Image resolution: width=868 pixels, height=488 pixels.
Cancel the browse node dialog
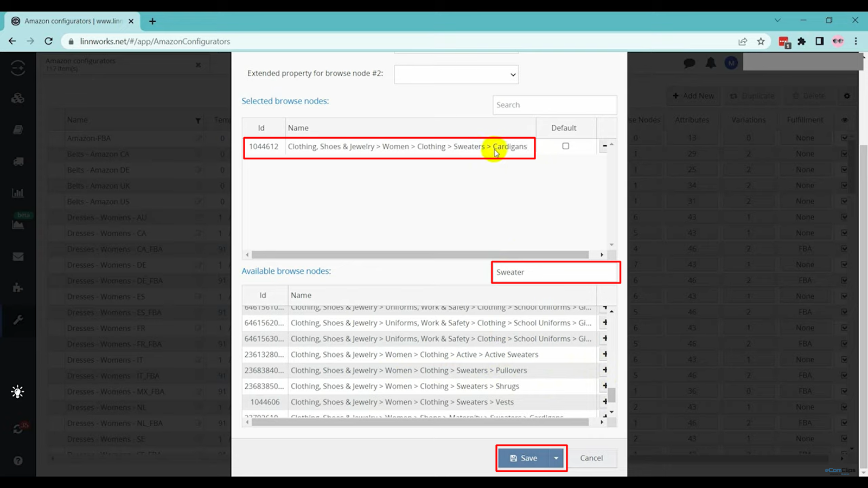[x=591, y=458]
